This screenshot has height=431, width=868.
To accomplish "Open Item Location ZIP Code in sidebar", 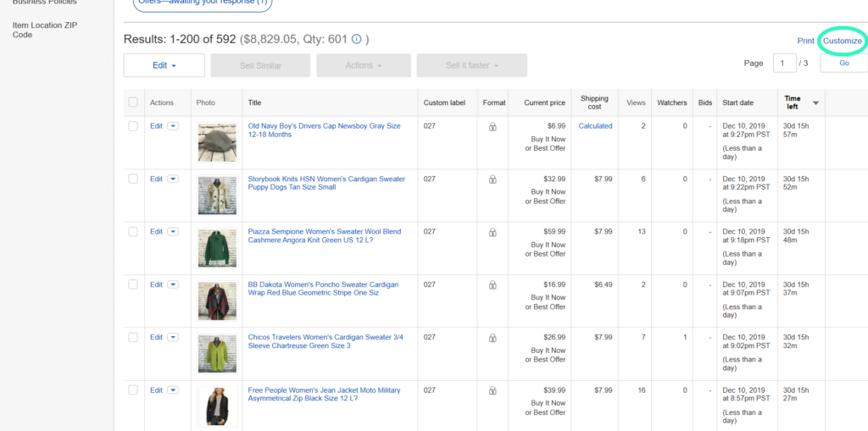I will coord(45,30).
